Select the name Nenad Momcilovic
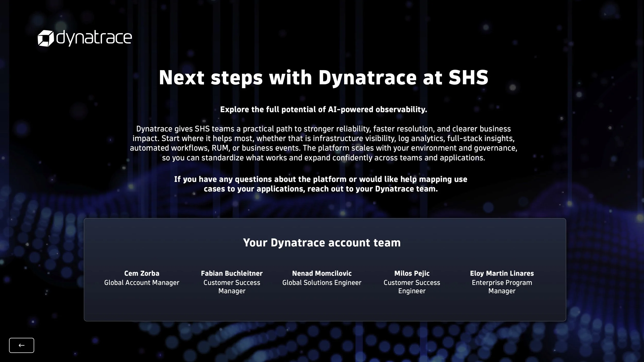This screenshot has height=362, width=644. pos(322,273)
